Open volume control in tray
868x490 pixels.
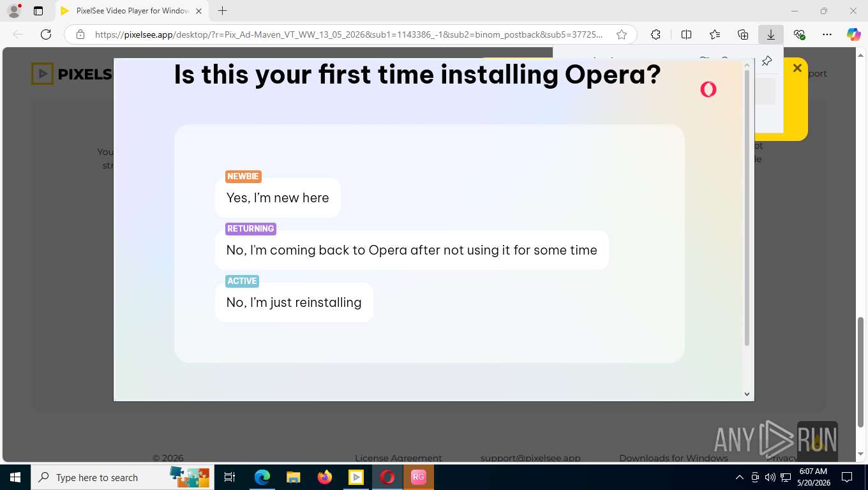[770, 477]
